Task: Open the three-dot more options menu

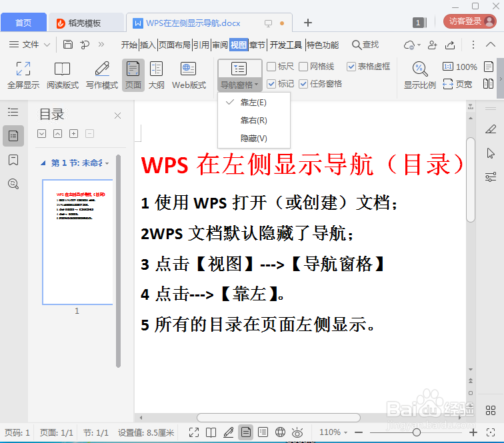Action: [473, 45]
